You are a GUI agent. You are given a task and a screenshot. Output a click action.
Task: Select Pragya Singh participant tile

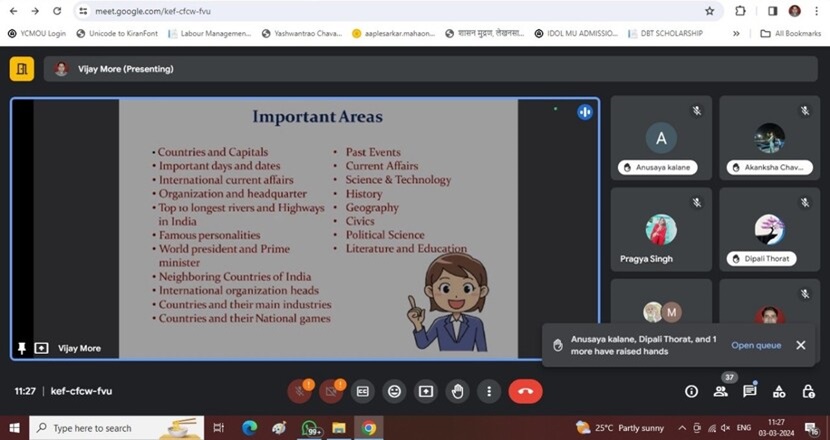(661, 229)
